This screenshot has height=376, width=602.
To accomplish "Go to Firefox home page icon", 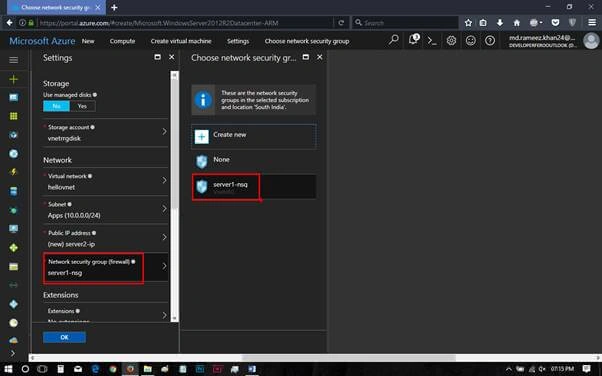I will (517, 23).
